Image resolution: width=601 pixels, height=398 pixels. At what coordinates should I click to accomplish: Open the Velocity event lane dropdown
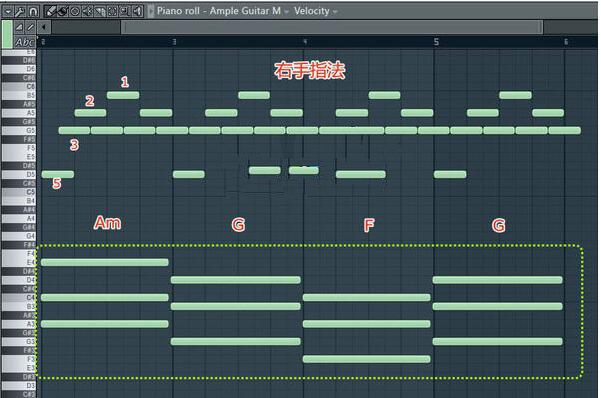[335, 12]
